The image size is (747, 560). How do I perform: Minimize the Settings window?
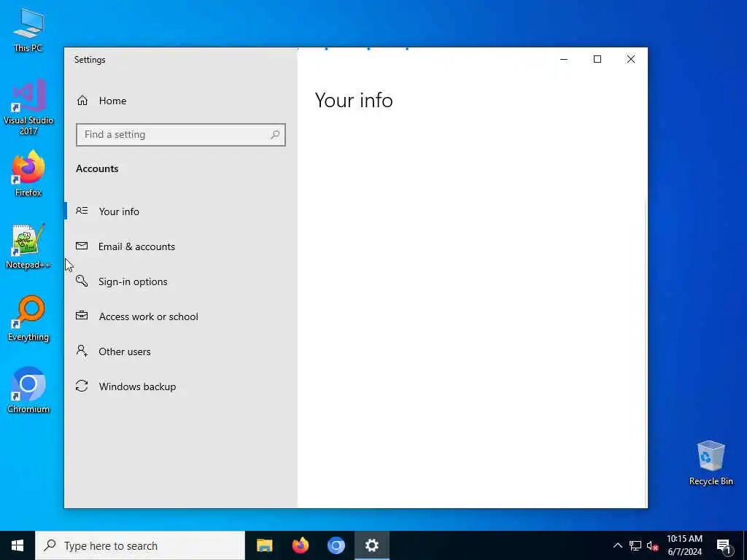click(x=564, y=60)
